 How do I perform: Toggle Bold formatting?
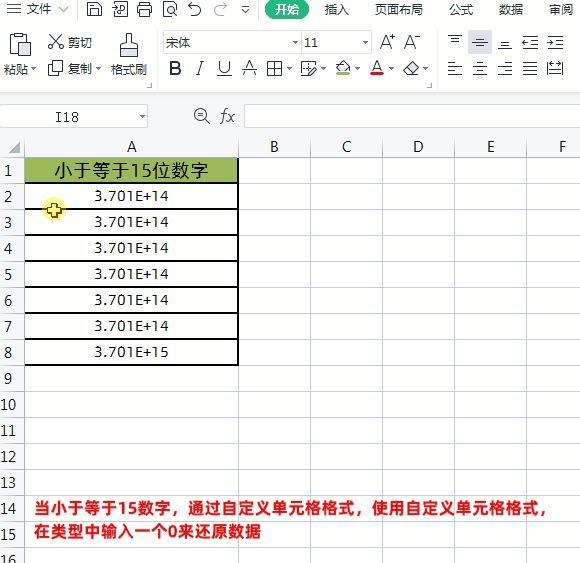tap(175, 68)
